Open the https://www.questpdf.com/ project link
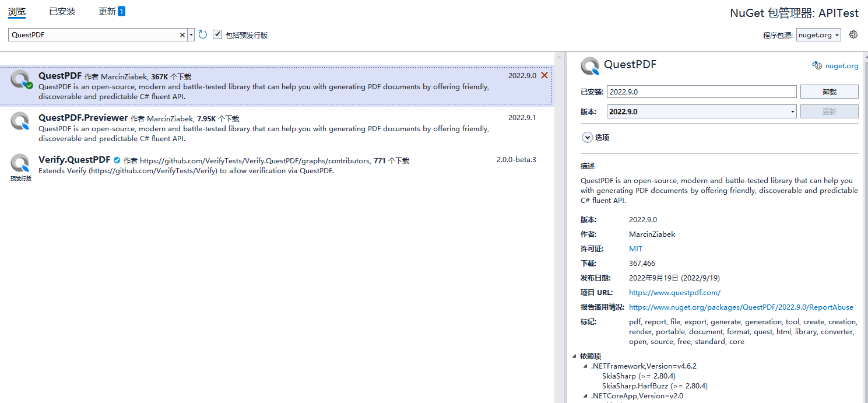 coord(674,293)
